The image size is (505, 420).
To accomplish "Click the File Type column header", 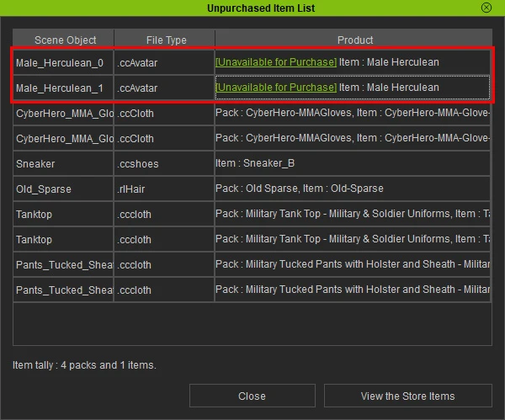I will coord(164,40).
